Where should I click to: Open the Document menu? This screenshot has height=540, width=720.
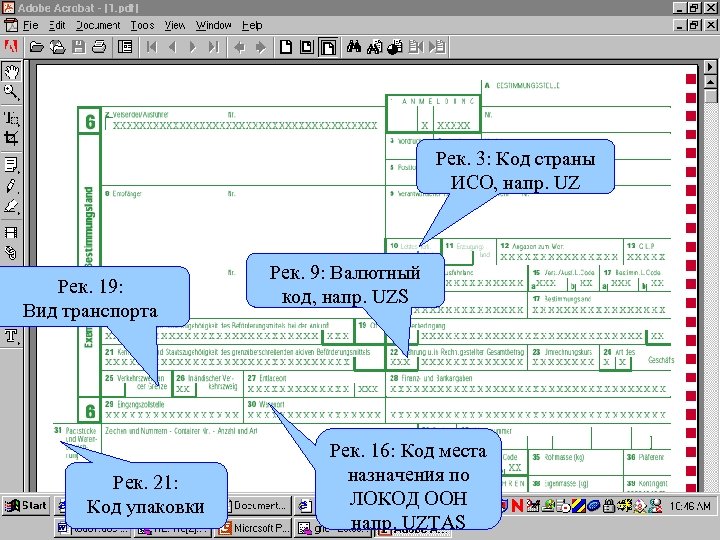tap(98, 25)
